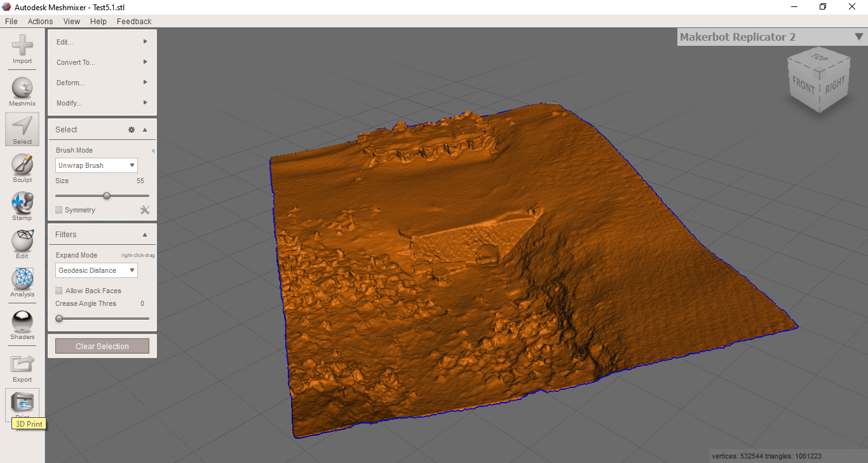This screenshot has width=868, height=463.
Task: Open the View menu
Action: click(x=72, y=21)
